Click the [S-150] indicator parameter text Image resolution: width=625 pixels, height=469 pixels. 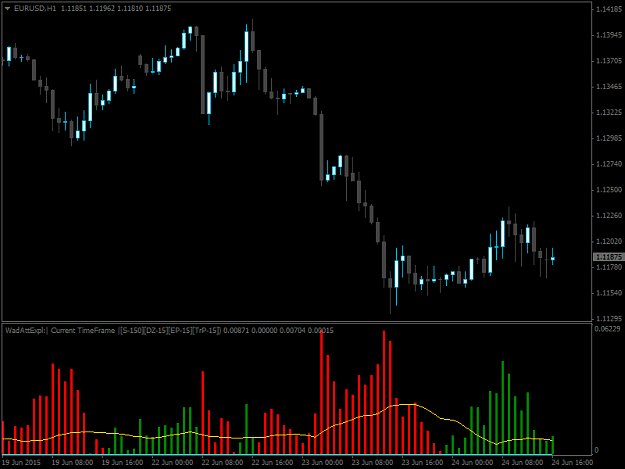coord(132,330)
